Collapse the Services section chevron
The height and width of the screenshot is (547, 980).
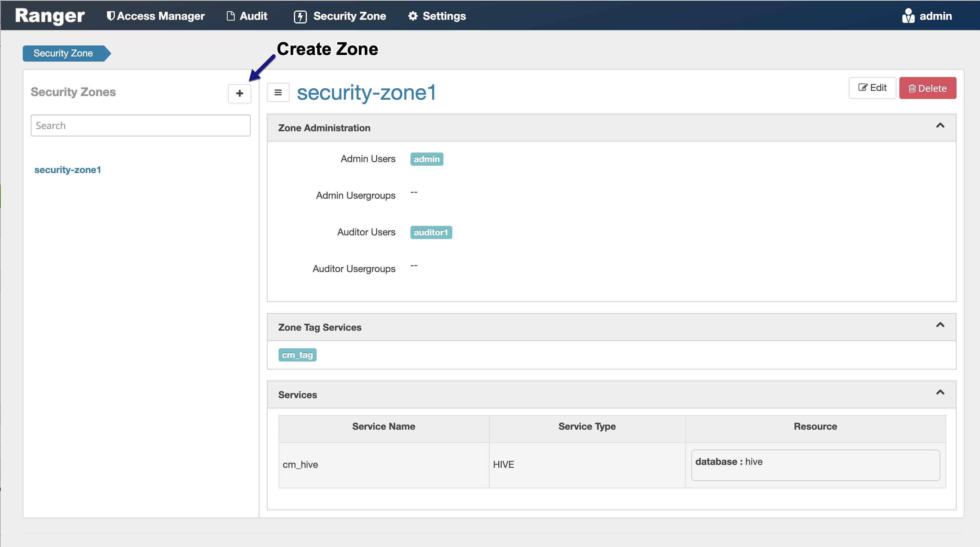point(940,392)
